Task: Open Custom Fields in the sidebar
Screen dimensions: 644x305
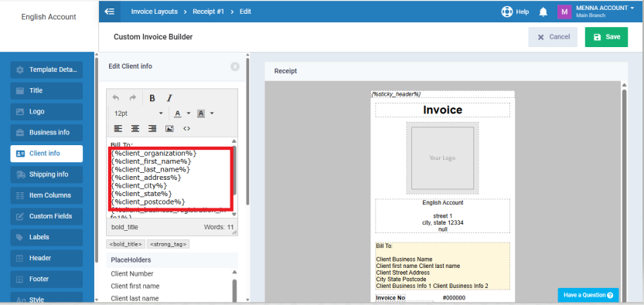Action: (x=46, y=216)
